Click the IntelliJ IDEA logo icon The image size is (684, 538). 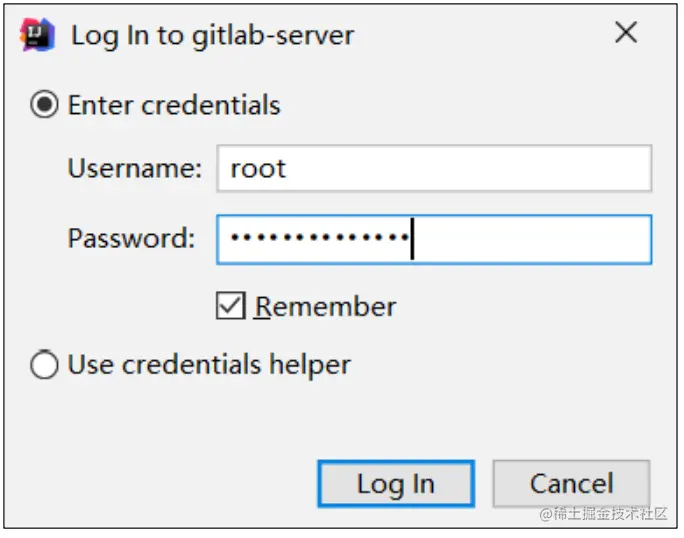click(x=38, y=34)
